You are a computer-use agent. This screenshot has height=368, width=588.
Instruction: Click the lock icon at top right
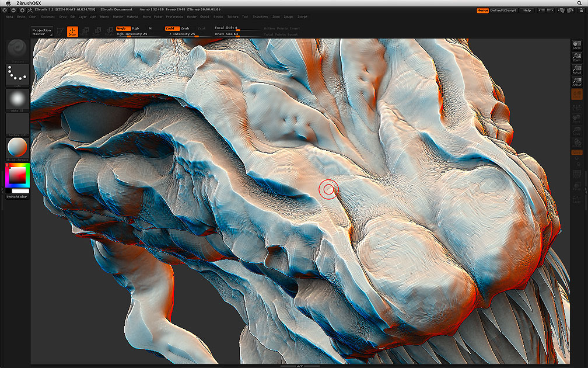(x=581, y=10)
